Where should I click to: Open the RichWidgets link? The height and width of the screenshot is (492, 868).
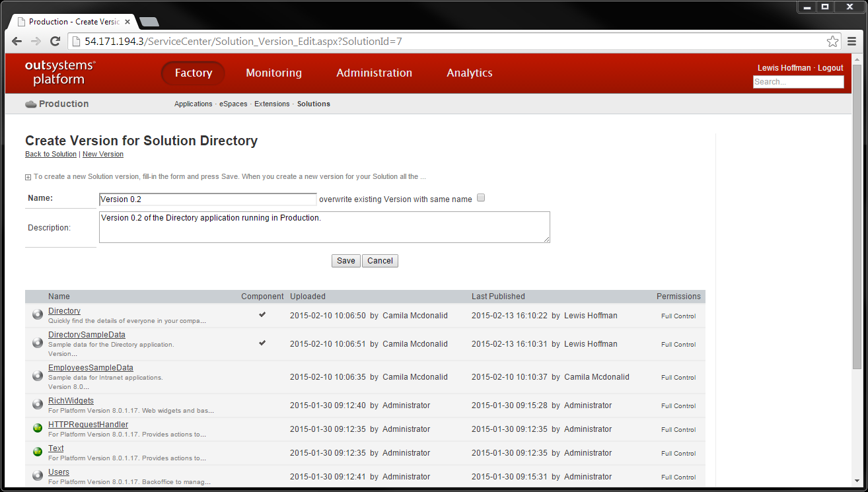71,401
